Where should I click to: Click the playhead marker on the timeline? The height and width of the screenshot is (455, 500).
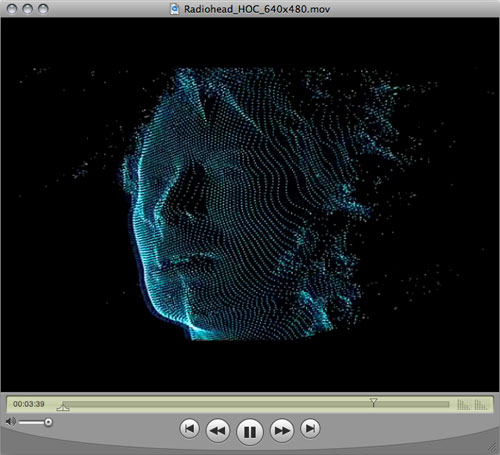point(373,402)
